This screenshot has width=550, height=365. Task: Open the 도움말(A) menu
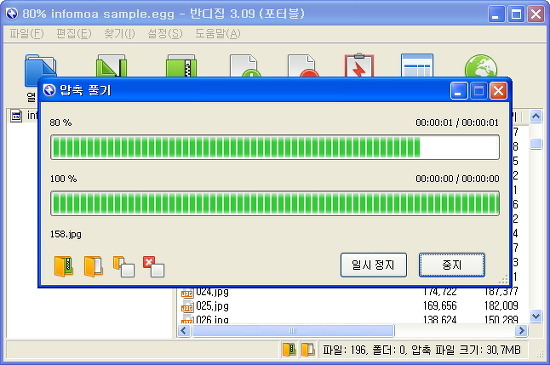217,34
